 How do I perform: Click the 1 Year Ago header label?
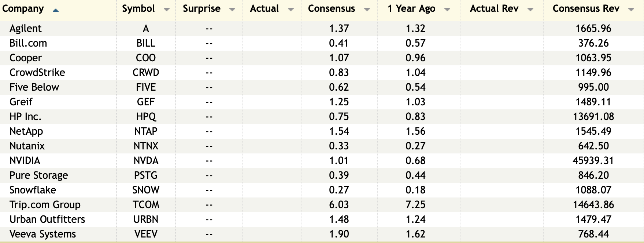pyautogui.click(x=411, y=9)
